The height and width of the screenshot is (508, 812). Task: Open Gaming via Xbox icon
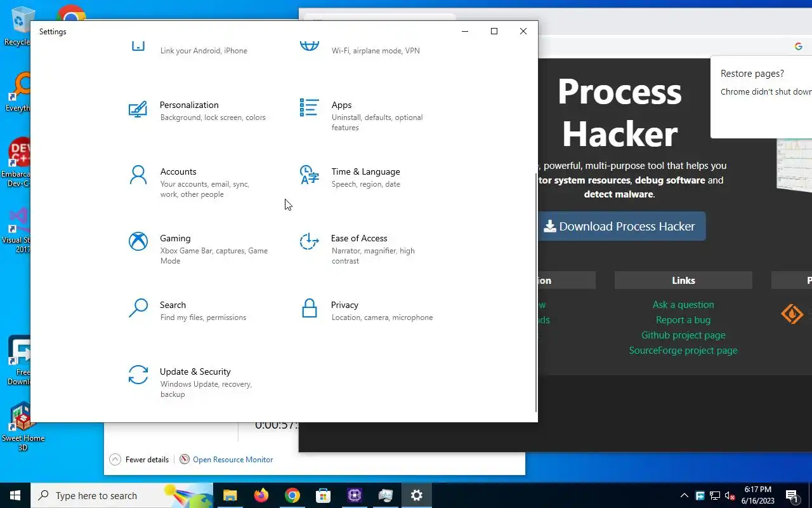click(x=138, y=241)
